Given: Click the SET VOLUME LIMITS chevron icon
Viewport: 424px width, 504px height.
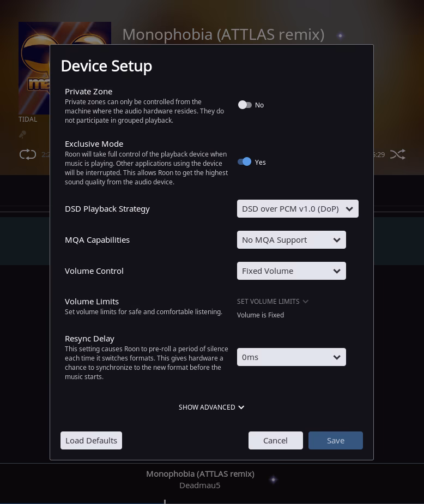Looking at the screenshot, I should tap(306, 302).
